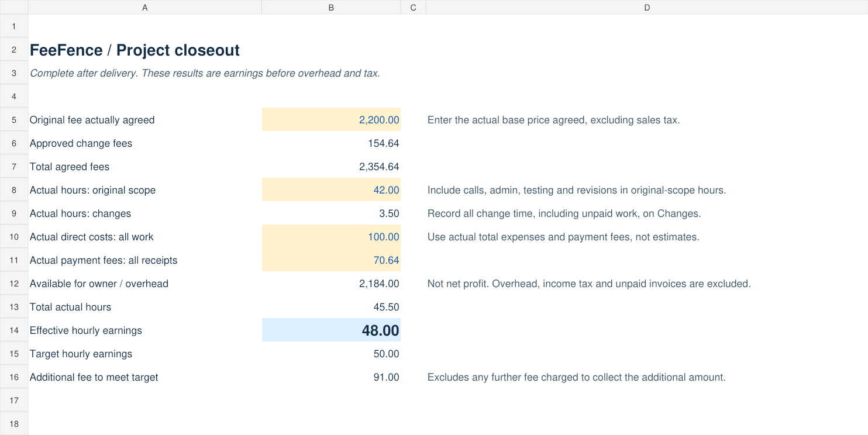
Task: Select column D header
Action: [647, 7]
